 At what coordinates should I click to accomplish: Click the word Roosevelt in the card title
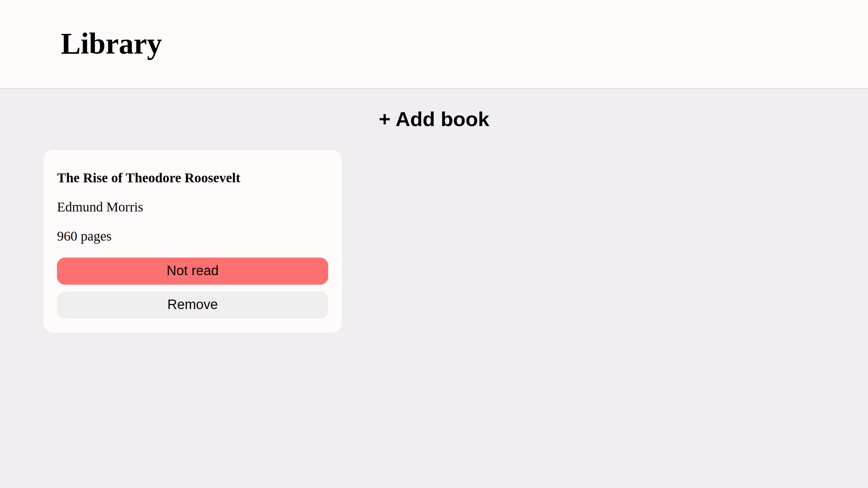click(x=212, y=178)
